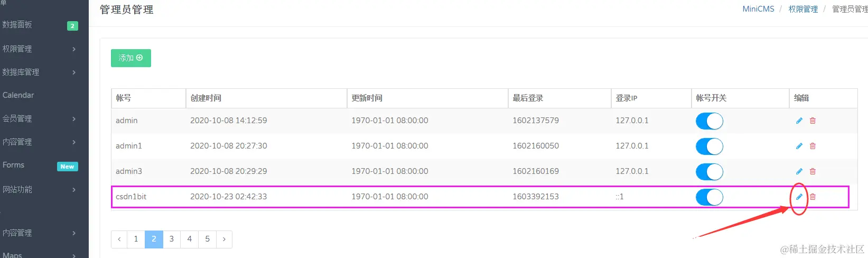
Task: Click the New badge beside Forms
Action: [68, 167]
